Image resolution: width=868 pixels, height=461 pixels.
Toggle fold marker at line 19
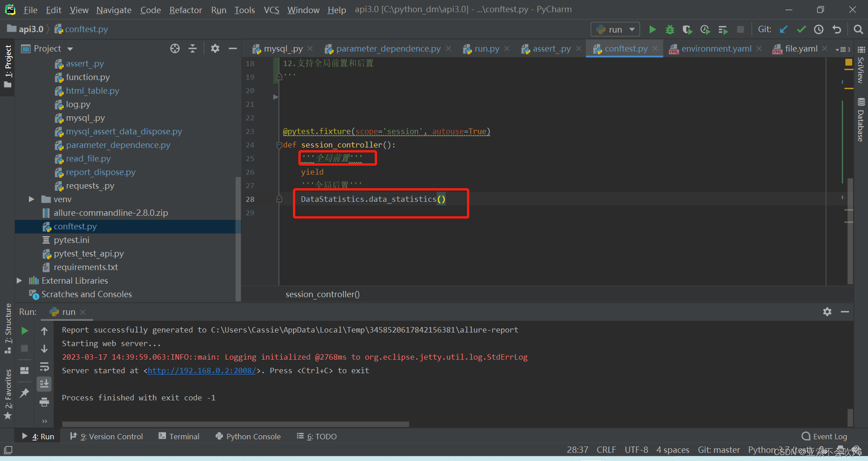pyautogui.click(x=279, y=77)
